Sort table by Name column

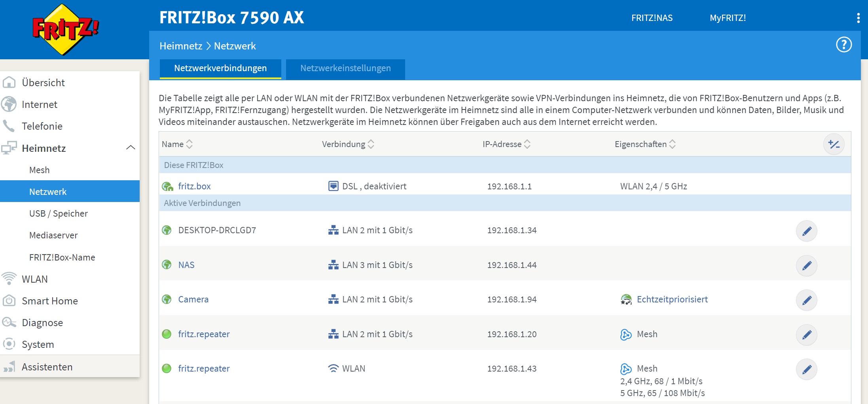click(x=177, y=144)
